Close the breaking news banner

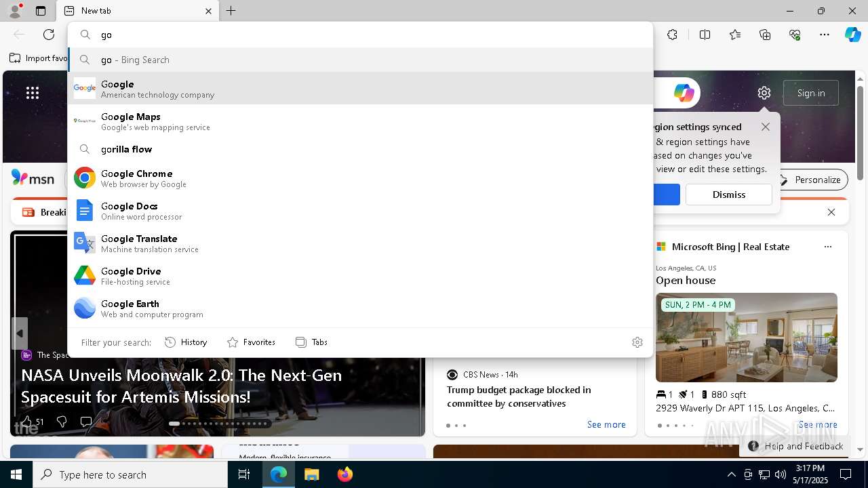click(831, 212)
